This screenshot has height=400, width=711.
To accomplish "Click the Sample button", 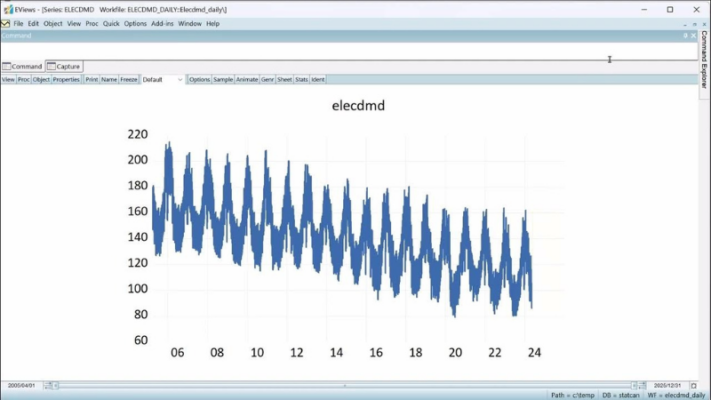I will 223,79.
